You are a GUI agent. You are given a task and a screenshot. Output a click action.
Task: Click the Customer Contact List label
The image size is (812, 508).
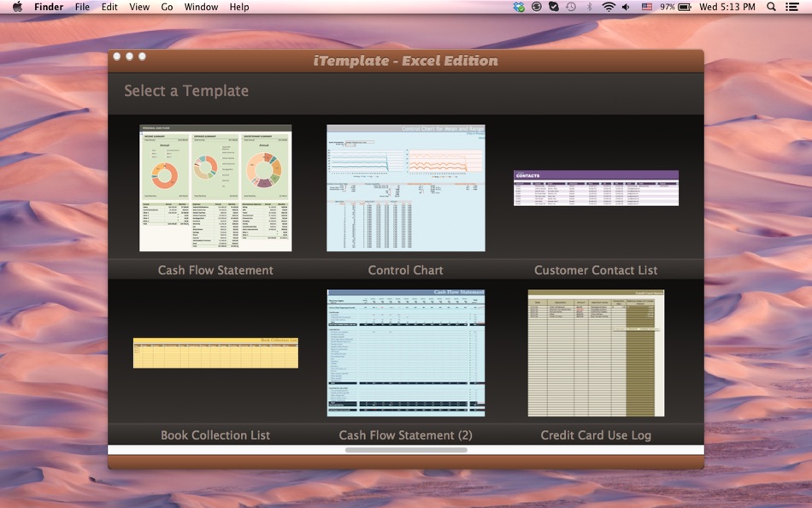tap(596, 270)
